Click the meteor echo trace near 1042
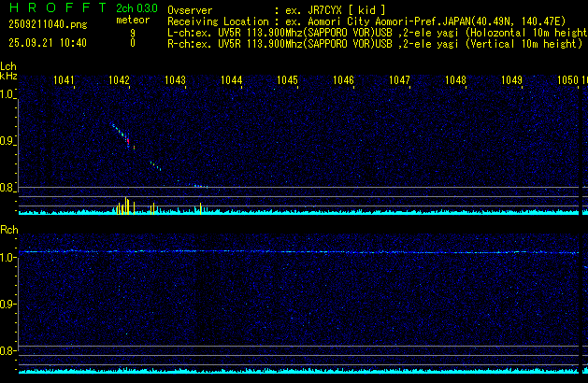This screenshot has width=588, height=383. [x=122, y=135]
